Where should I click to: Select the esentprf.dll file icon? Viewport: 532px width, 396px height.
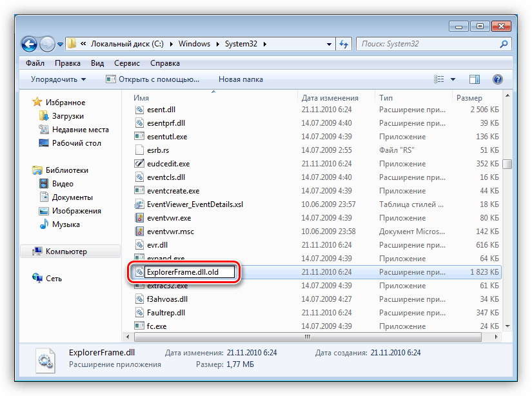click(139, 123)
